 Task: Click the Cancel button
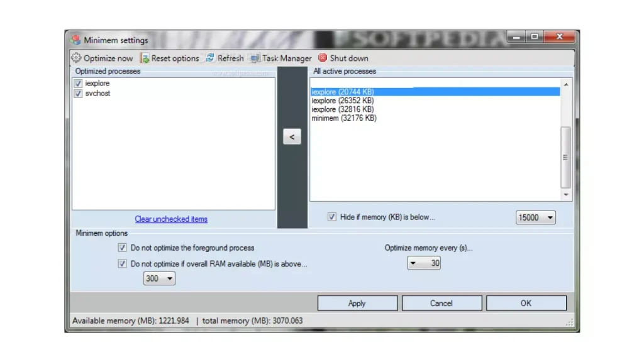tap(441, 304)
